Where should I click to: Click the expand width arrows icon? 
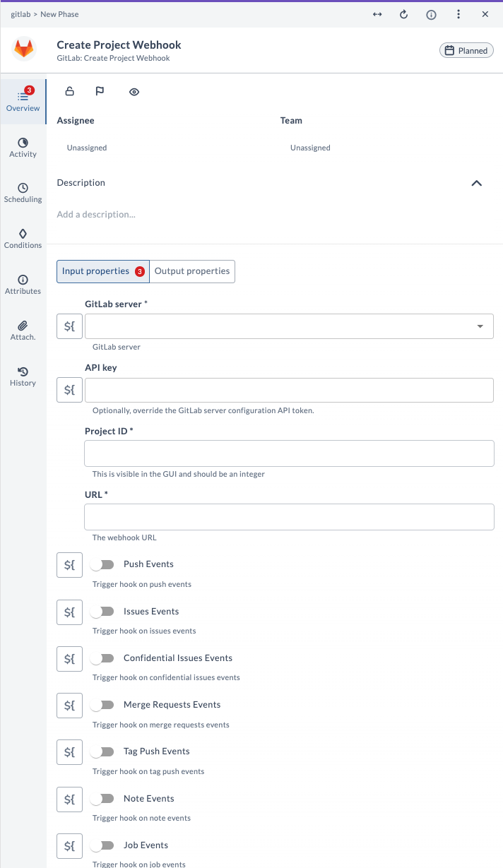click(377, 14)
